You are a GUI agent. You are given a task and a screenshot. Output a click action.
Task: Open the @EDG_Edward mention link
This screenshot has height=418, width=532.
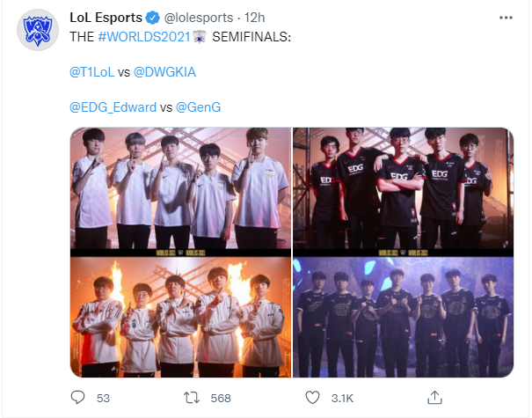pos(113,107)
